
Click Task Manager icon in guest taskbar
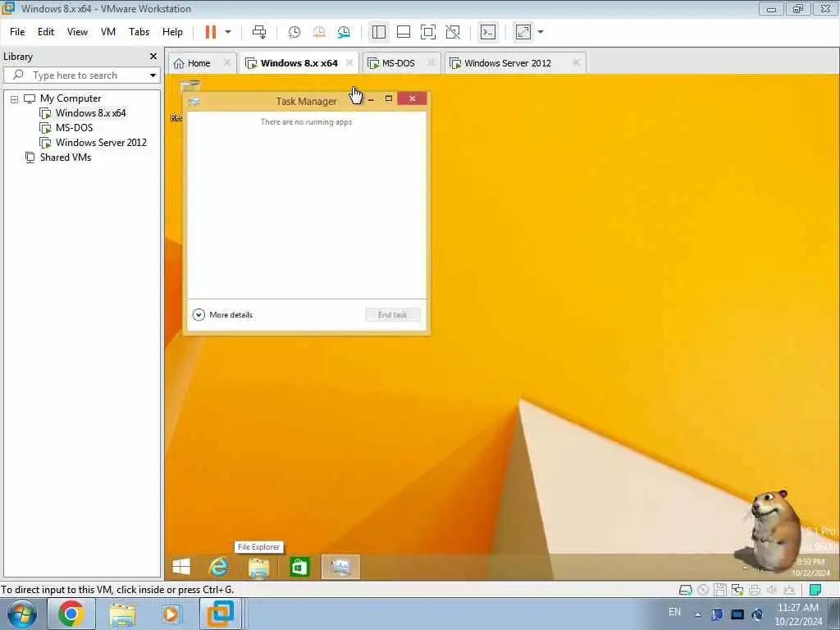click(x=340, y=567)
